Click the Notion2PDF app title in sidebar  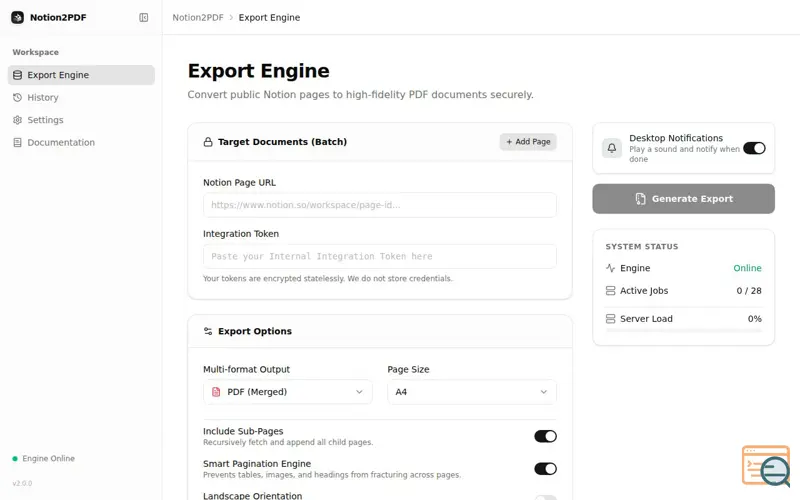[58, 17]
